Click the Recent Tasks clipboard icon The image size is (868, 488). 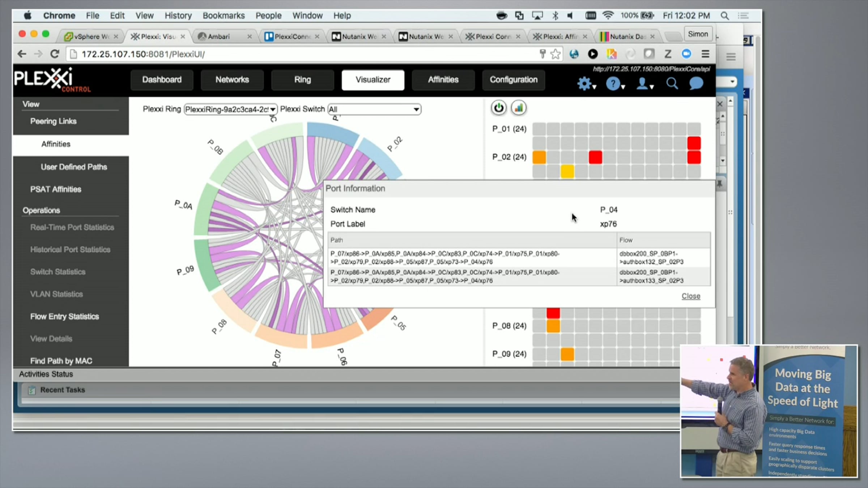point(32,390)
